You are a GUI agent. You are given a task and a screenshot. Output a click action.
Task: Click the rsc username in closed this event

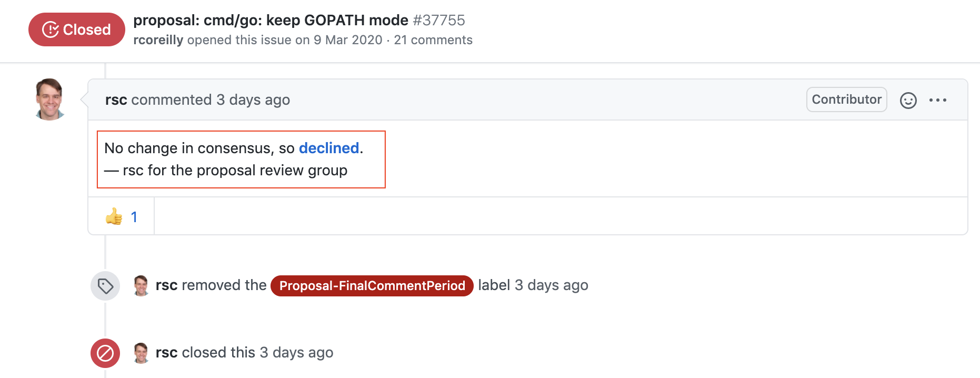[x=166, y=352]
